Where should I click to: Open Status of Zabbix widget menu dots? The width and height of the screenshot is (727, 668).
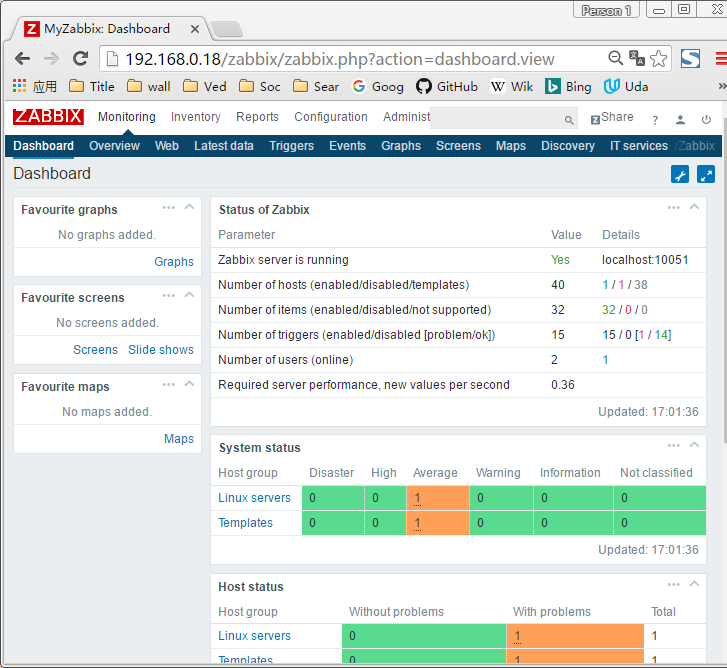click(674, 207)
